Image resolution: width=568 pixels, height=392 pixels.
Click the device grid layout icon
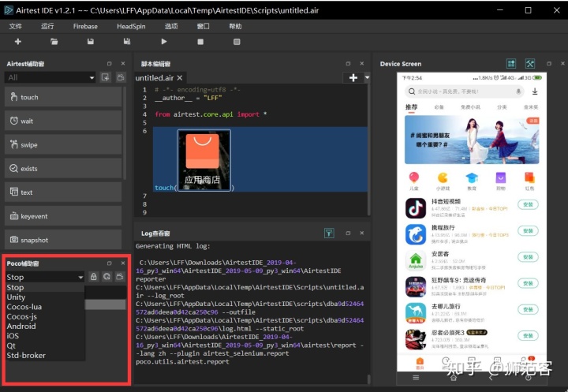(511, 64)
